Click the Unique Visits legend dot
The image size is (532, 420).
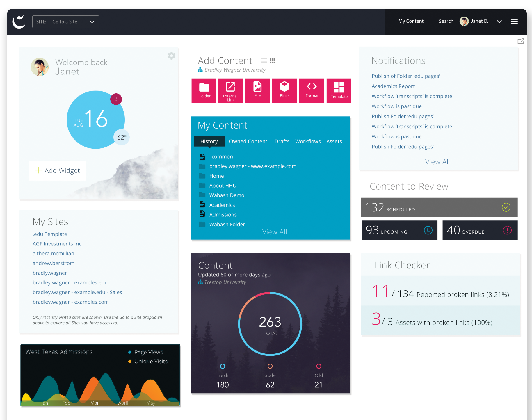(130, 362)
